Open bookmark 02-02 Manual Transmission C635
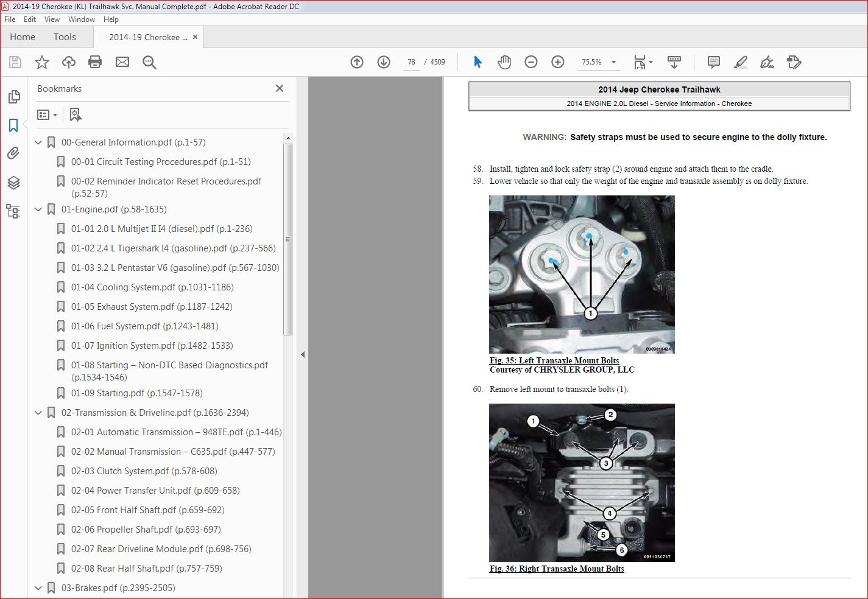The width and height of the screenshot is (868, 599). 173,452
